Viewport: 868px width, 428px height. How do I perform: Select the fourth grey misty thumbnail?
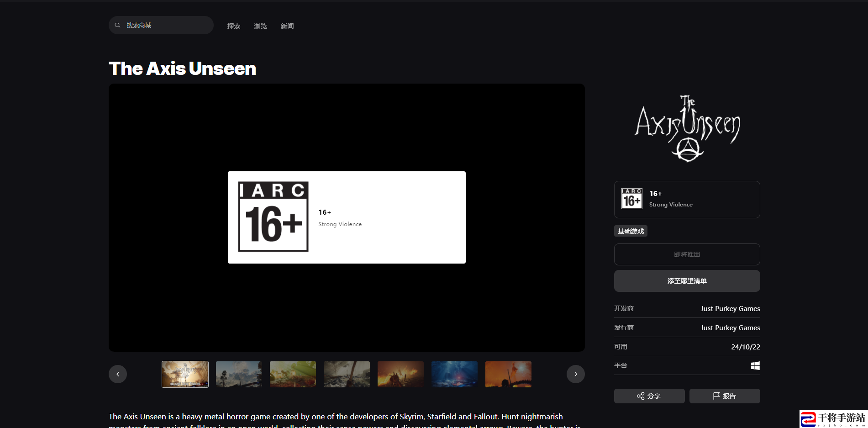pos(347,374)
